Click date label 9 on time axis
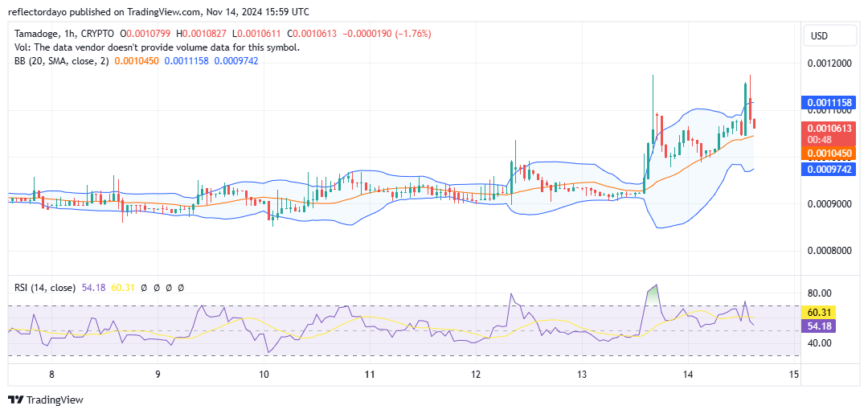The height and width of the screenshot is (414, 868). (x=158, y=375)
